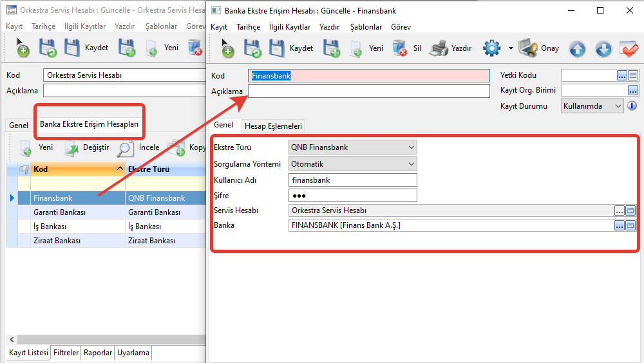
Task: Click the Sil trash icon in toolbar
Action: coord(400,48)
